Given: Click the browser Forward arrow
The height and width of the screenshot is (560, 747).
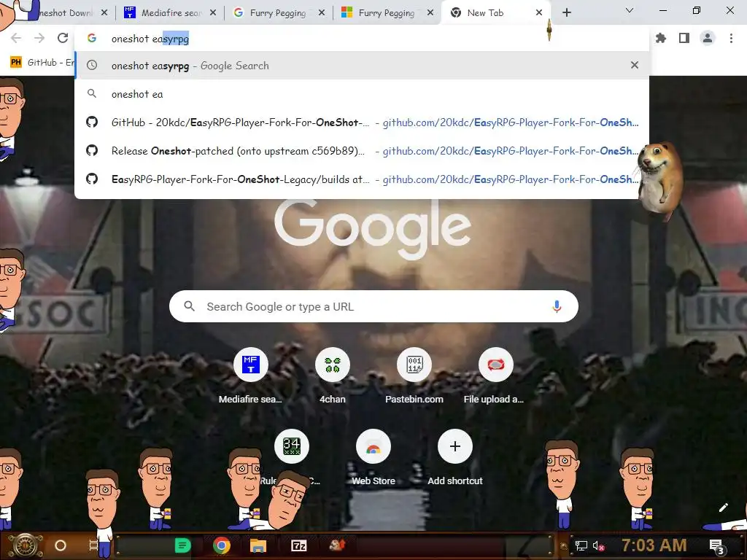Looking at the screenshot, I should click(x=39, y=38).
